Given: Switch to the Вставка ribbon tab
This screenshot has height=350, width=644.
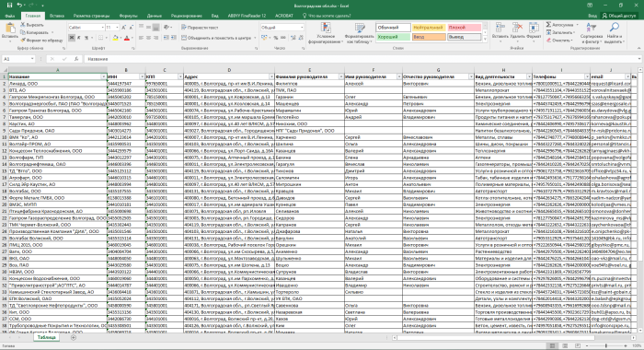Looking at the screenshot, I should (x=57, y=16).
